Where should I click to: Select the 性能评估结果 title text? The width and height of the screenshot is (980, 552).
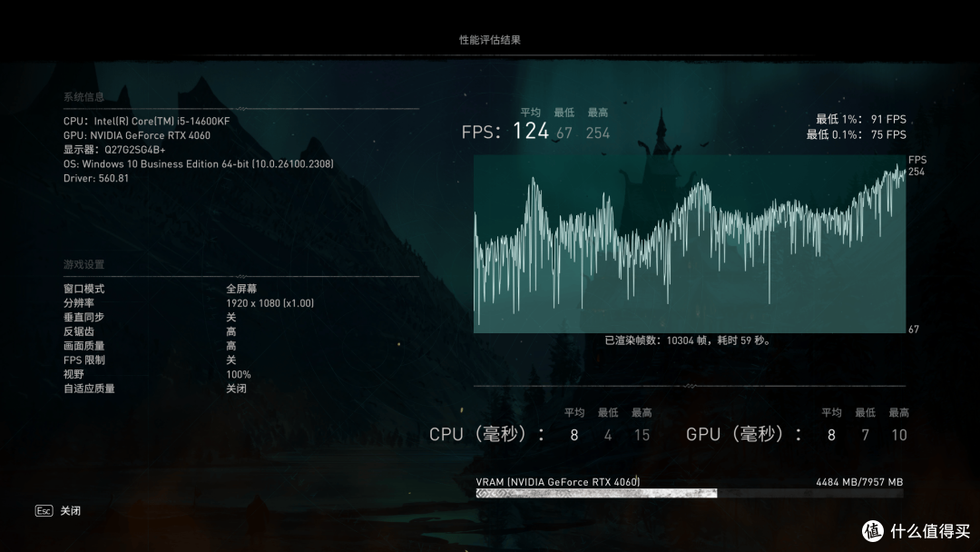pos(490,40)
